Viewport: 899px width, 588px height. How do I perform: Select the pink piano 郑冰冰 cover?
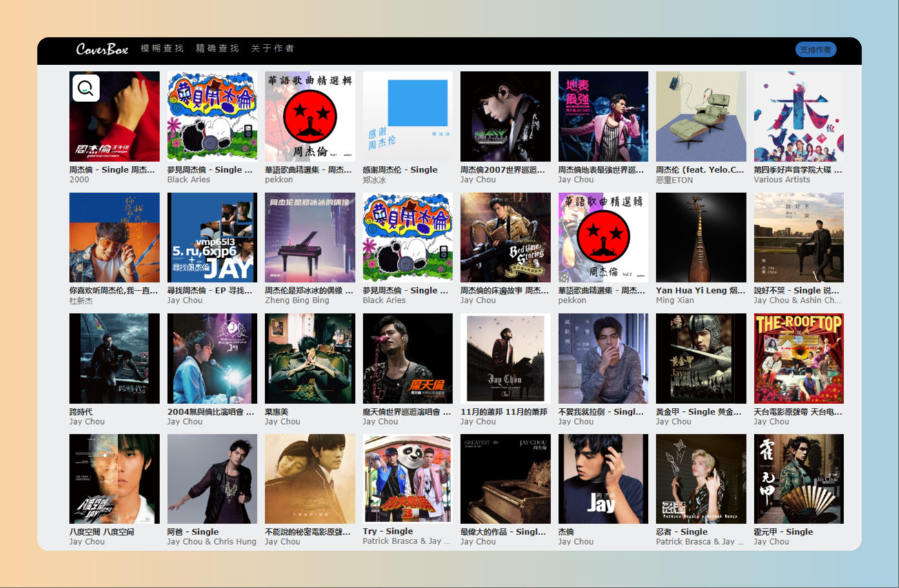tap(310, 238)
